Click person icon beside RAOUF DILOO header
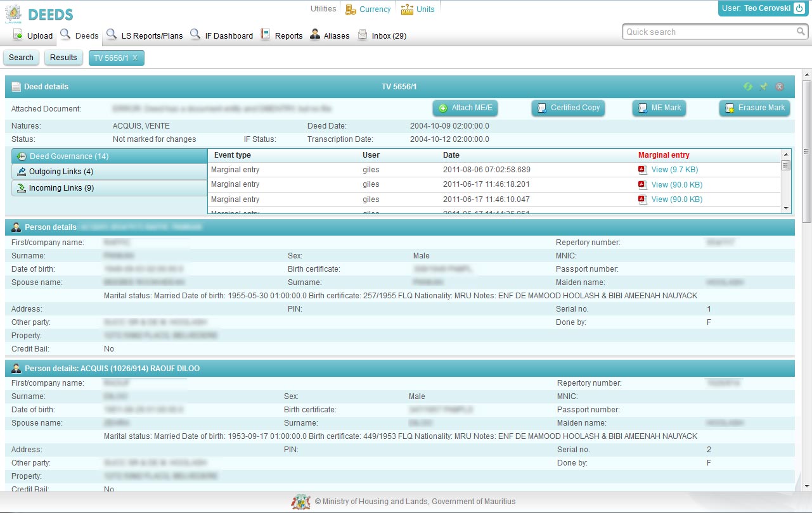 click(x=16, y=368)
